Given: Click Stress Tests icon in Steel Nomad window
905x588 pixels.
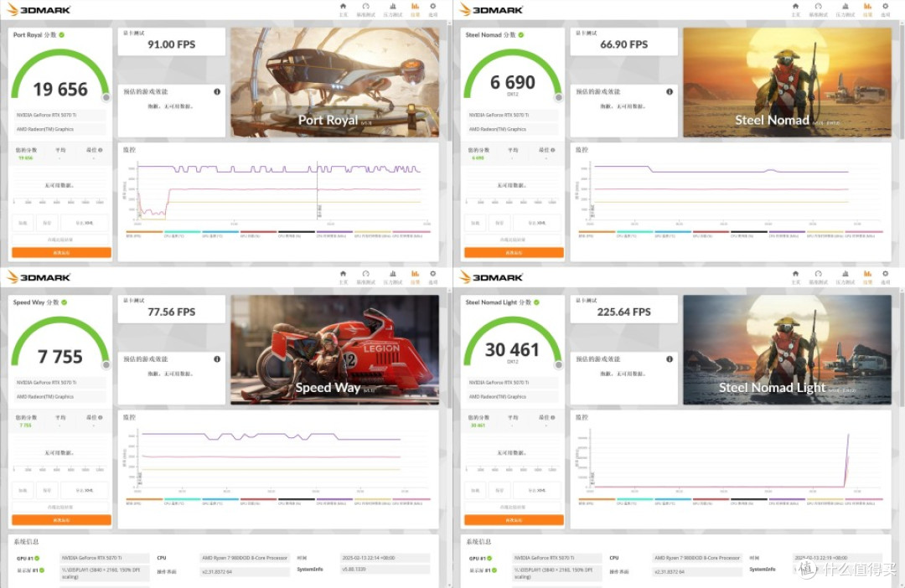Looking at the screenshot, I should [x=846, y=7].
